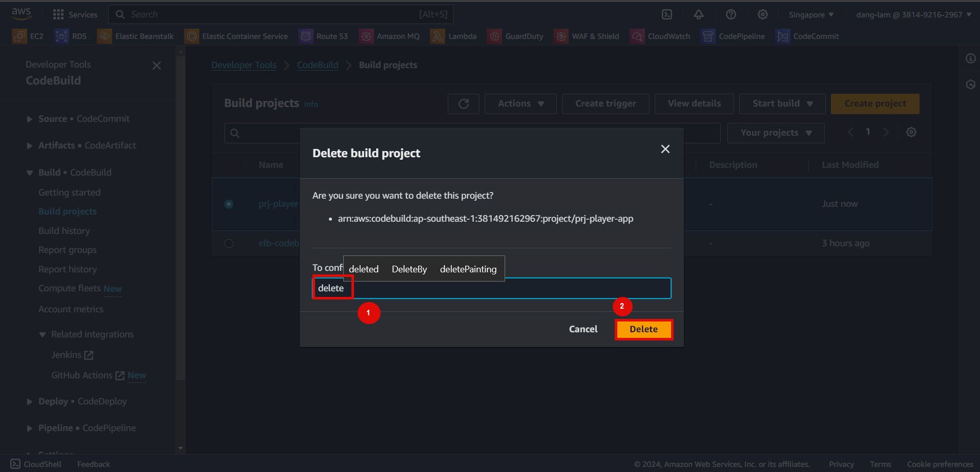The width and height of the screenshot is (980, 472).
Task: Click the AWS logo home icon
Action: (x=21, y=14)
